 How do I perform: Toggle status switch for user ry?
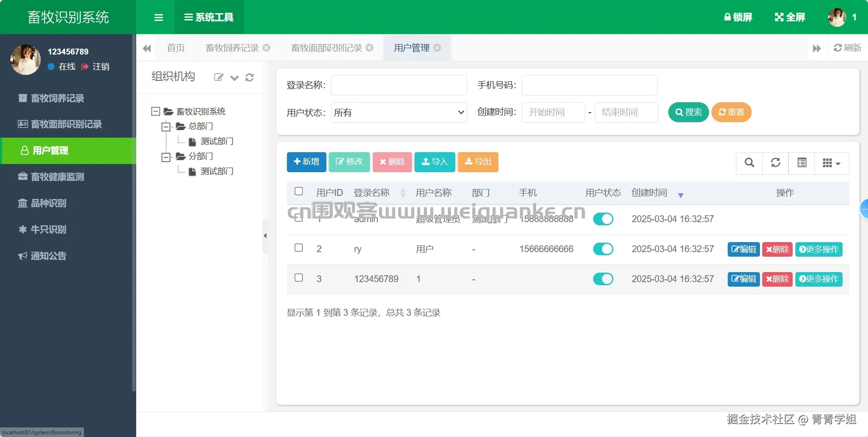point(603,249)
